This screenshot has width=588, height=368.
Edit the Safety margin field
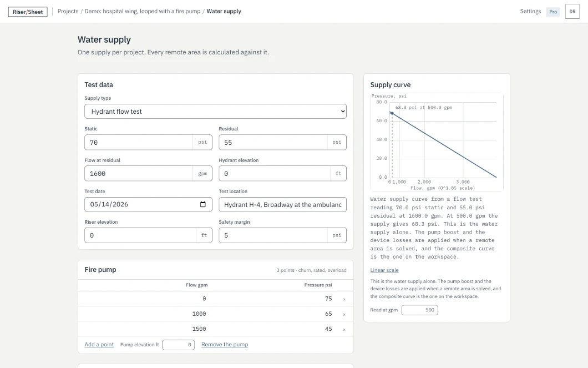(273, 235)
